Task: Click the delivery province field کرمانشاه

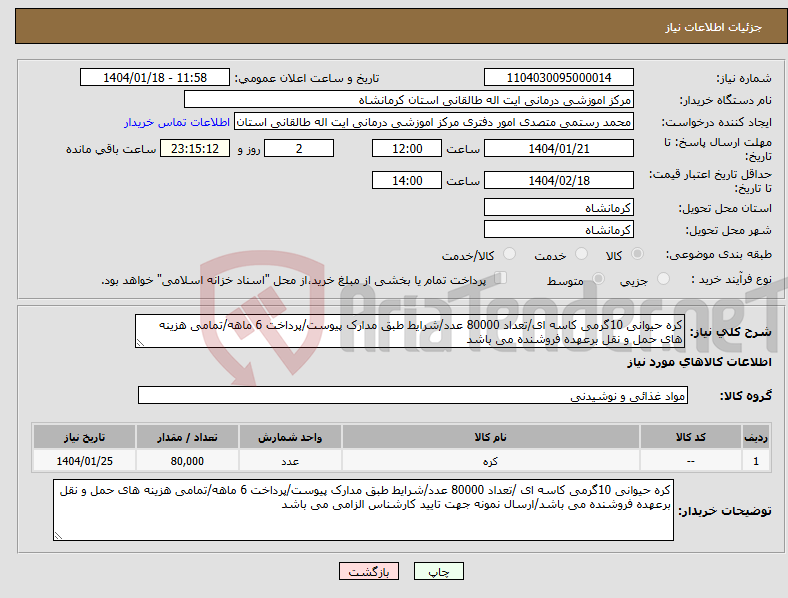Action: point(558,208)
